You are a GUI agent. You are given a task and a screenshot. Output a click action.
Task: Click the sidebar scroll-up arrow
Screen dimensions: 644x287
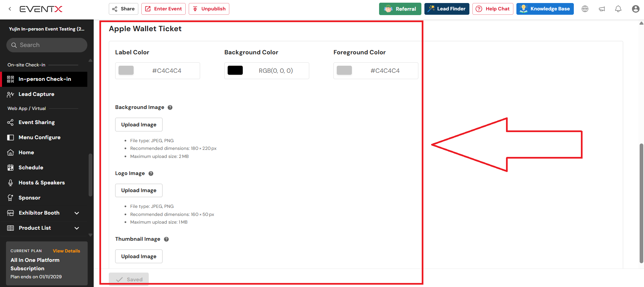click(90, 61)
